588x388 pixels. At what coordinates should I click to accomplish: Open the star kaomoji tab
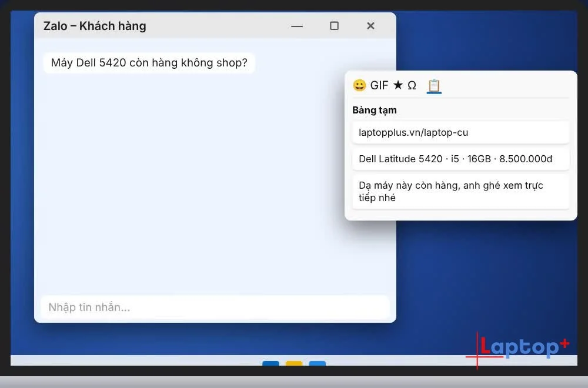coord(398,85)
